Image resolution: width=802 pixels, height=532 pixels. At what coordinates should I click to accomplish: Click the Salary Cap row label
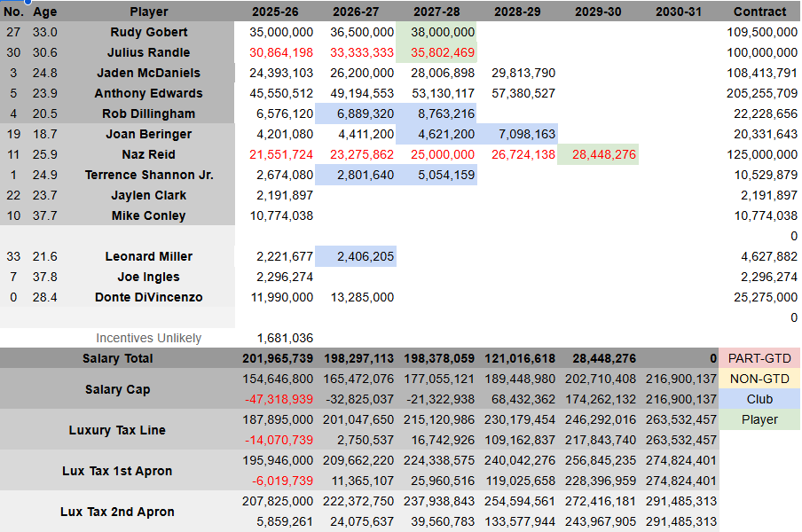[118, 389]
